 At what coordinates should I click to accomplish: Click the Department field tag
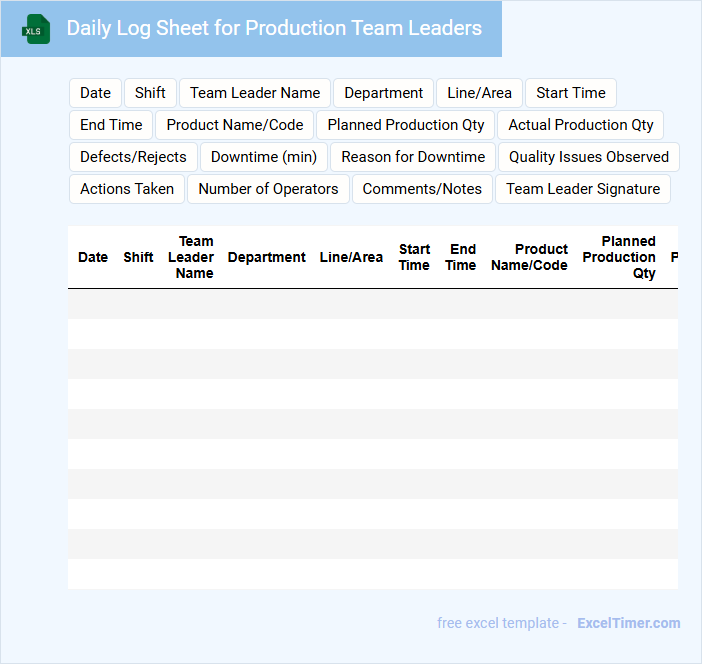[x=383, y=93]
